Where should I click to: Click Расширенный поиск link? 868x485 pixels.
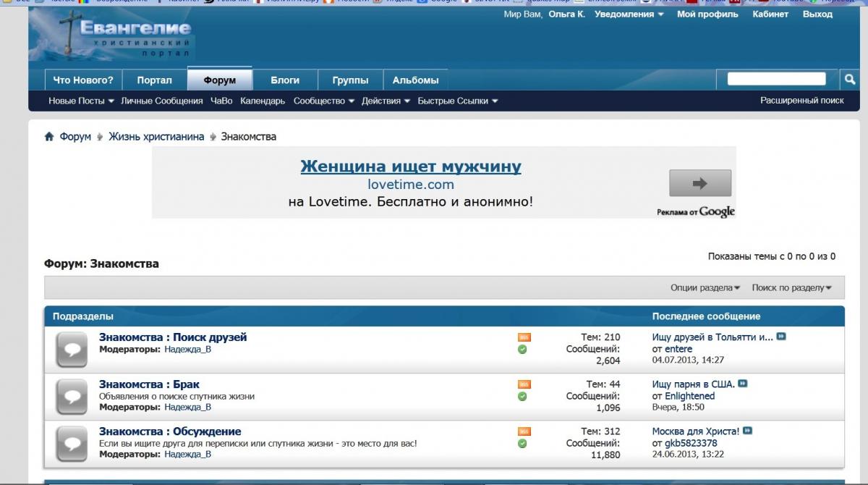pyautogui.click(x=801, y=101)
